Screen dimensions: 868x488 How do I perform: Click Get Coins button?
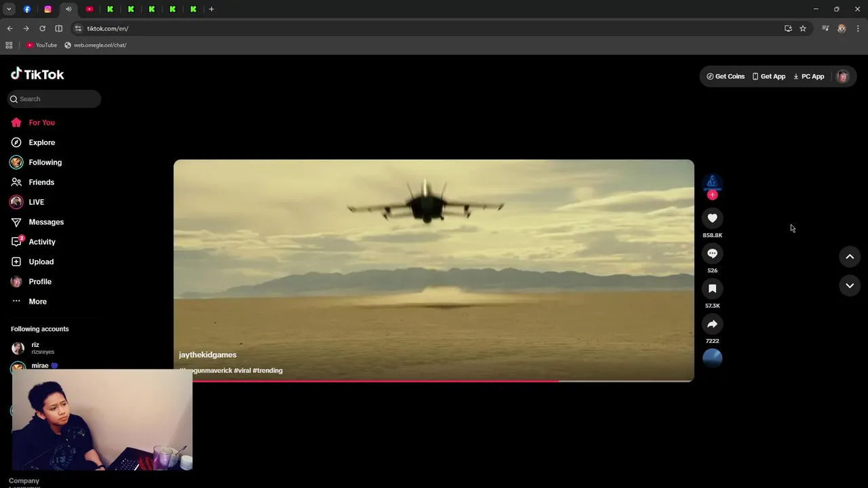[x=726, y=77]
